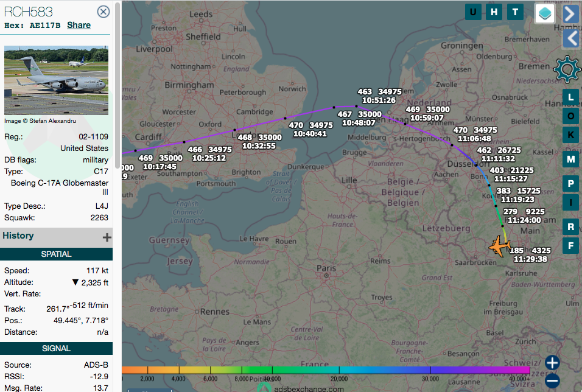Toggle the T map button

click(515, 12)
